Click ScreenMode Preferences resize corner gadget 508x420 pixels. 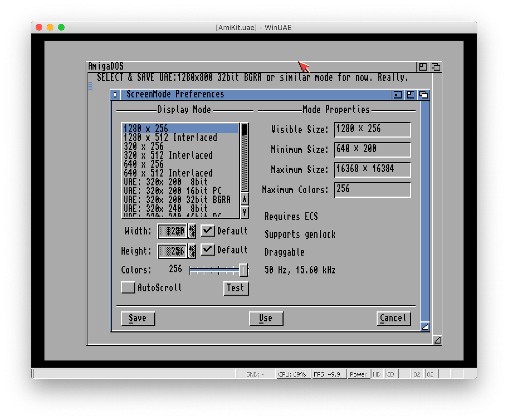(x=425, y=327)
